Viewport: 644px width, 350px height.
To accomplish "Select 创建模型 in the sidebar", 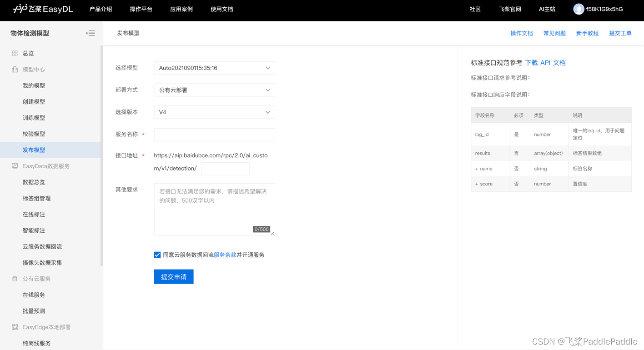I will click(34, 102).
